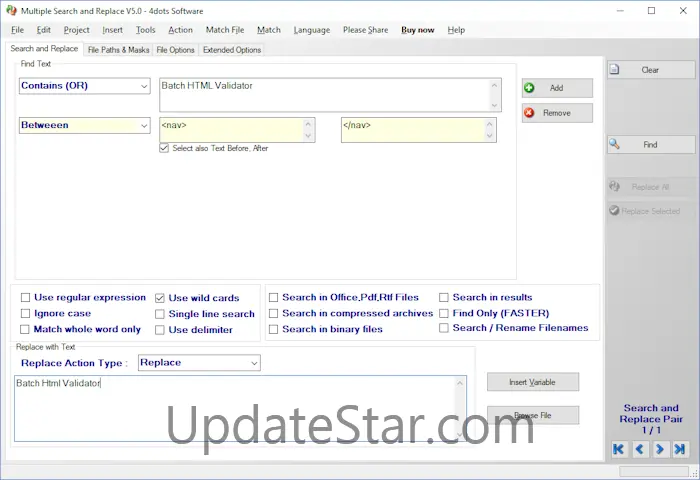Open the Contains (OR) dropdown
This screenshot has width=700, height=480.
click(144, 86)
